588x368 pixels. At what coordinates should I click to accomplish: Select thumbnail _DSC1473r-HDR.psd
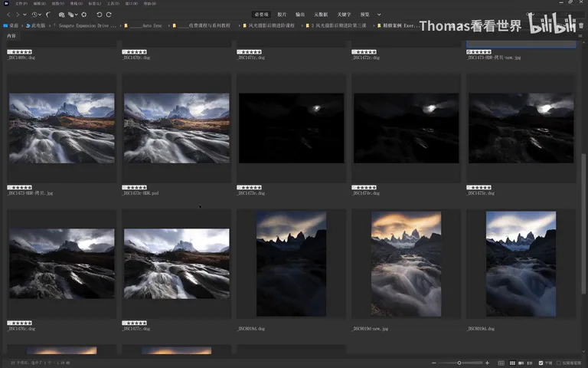(x=177, y=128)
